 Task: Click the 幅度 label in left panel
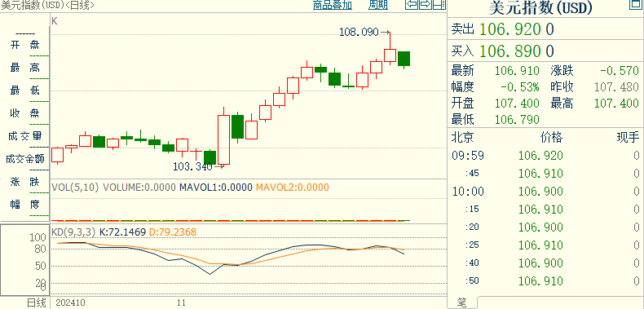coord(24,204)
